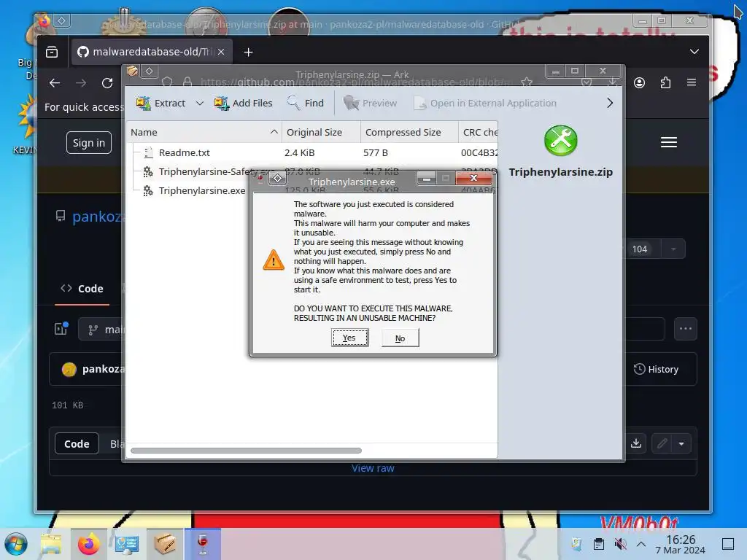Open the GitHub Code tab
This screenshot has height=560, width=747.
[82, 289]
